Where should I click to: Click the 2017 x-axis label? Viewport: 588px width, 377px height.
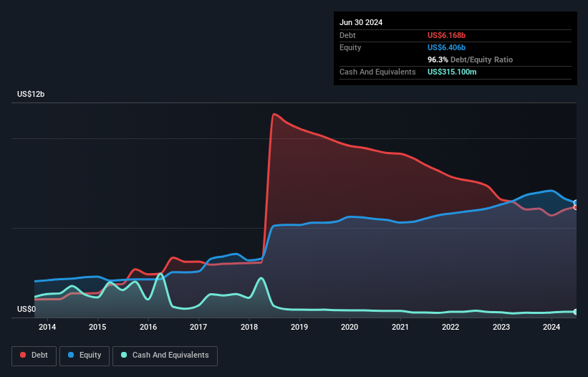[198, 327]
